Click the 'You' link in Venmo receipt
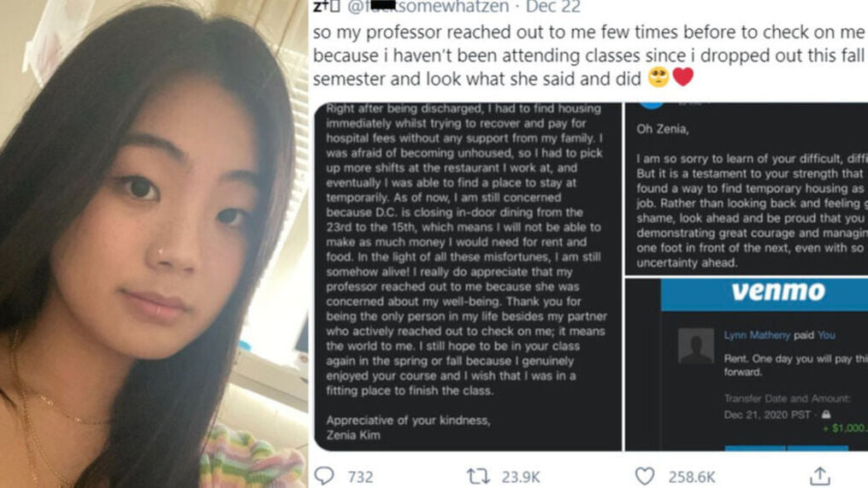 coord(826,335)
